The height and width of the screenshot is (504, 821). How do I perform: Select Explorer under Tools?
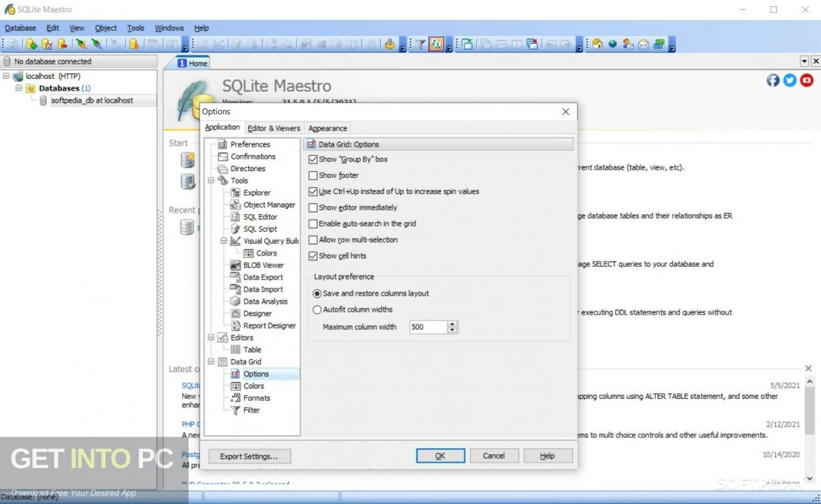(257, 192)
